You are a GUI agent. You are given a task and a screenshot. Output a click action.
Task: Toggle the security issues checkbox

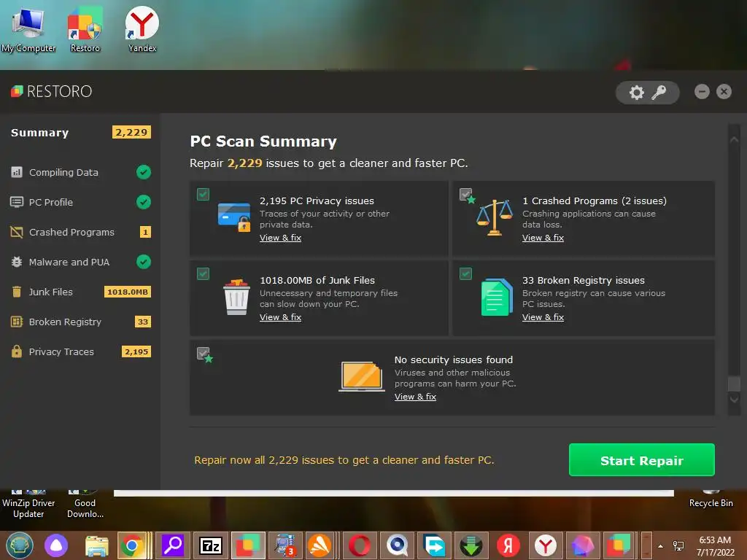203,354
